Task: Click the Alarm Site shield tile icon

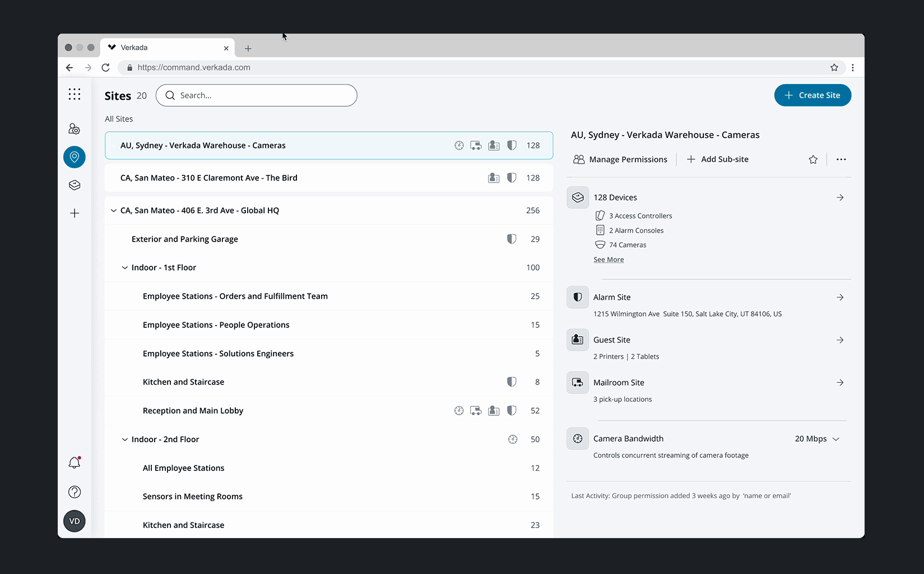Action: click(x=578, y=297)
